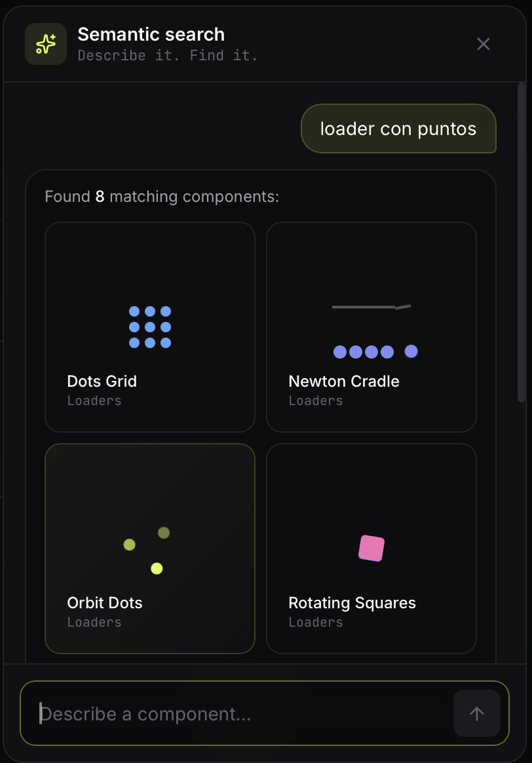Image resolution: width=532 pixels, height=763 pixels.
Task: Open the Newton Cradle title link
Action: (344, 381)
